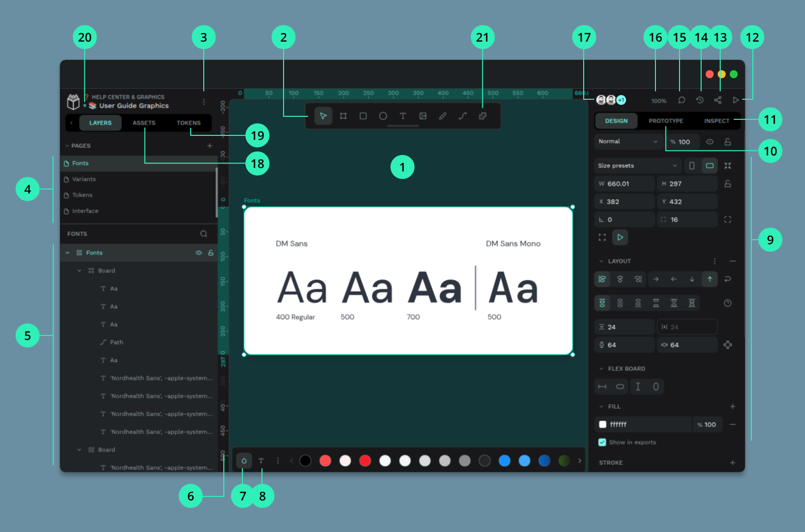Select the Rectangle tool in the toolbar

(x=363, y=116)
